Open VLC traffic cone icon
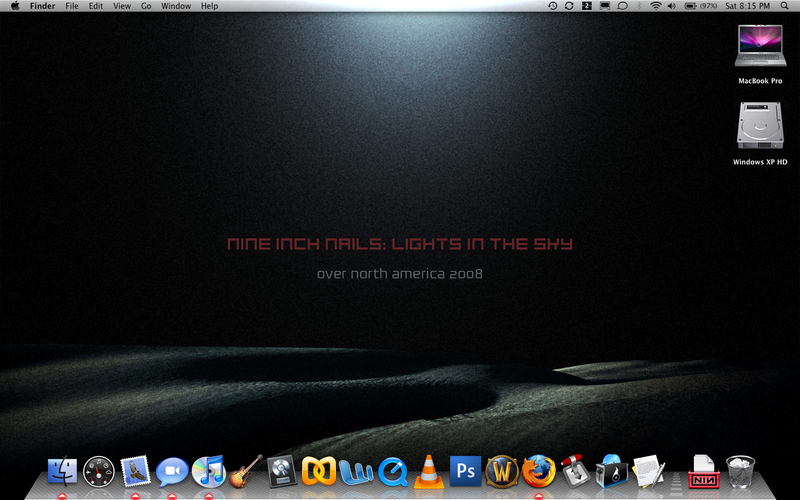This screenshot has height=500, width=800. pos(429,471)
